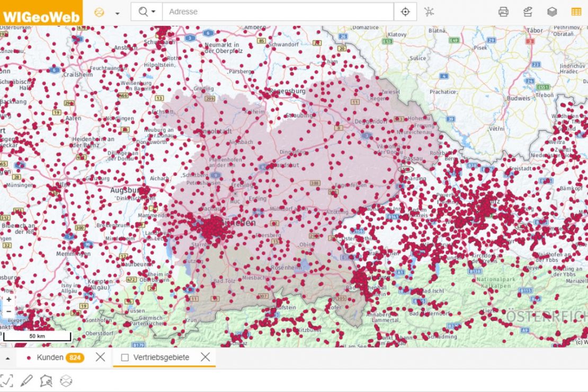
Task: Open the dropdown arrow beside the globe icon
Action: 118,13
